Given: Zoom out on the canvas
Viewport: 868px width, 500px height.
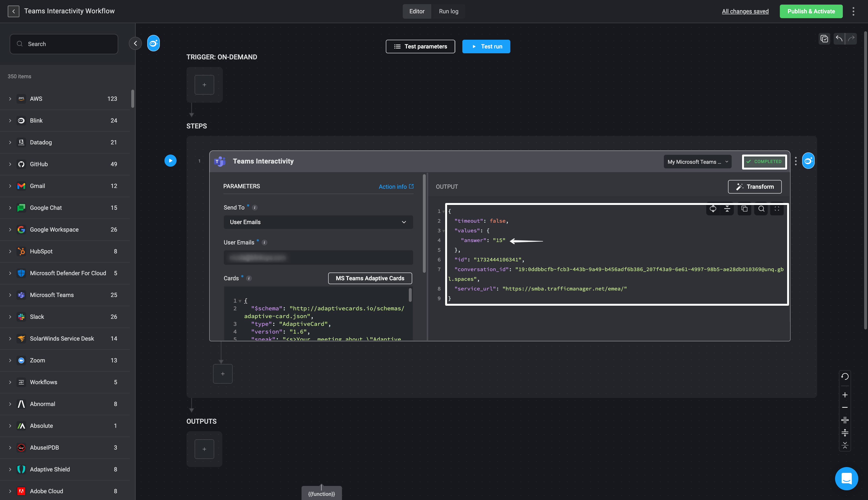Looking at the screenshot, I should pyautogui.click(x=845, y=407).
